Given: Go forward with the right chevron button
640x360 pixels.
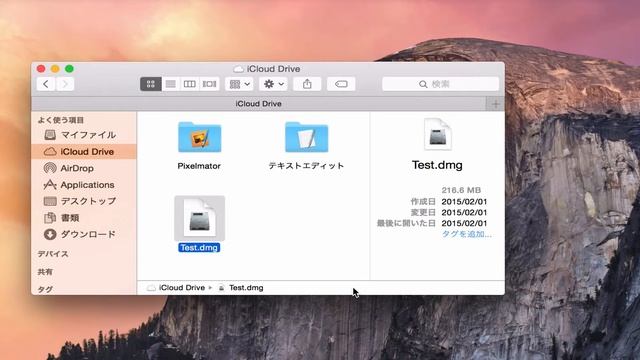Looking at the screenshot, I should (65, 84).
